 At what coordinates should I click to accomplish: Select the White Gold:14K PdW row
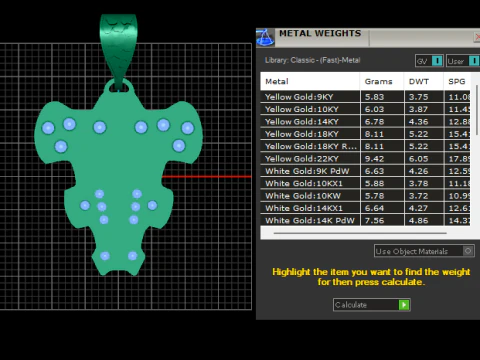(365, 220)
